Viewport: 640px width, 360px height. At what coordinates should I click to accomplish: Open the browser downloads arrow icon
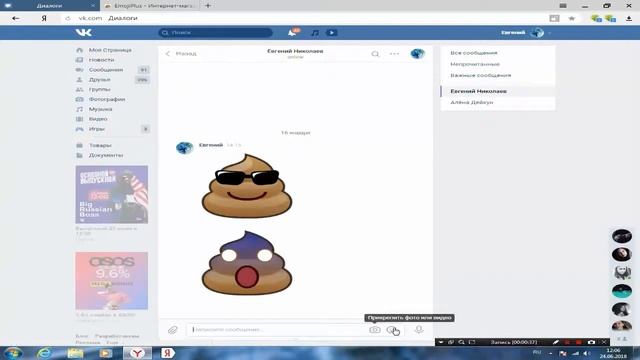(629, 18)
